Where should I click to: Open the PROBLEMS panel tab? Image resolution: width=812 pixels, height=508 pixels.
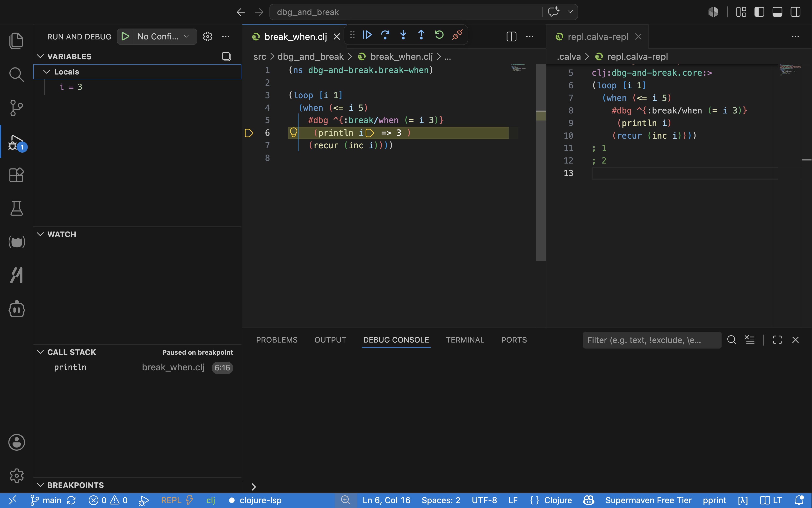(x=277, y=340)
